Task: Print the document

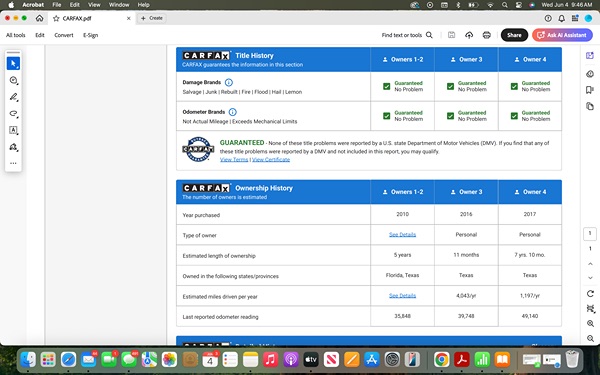Action: pos(487,35)
